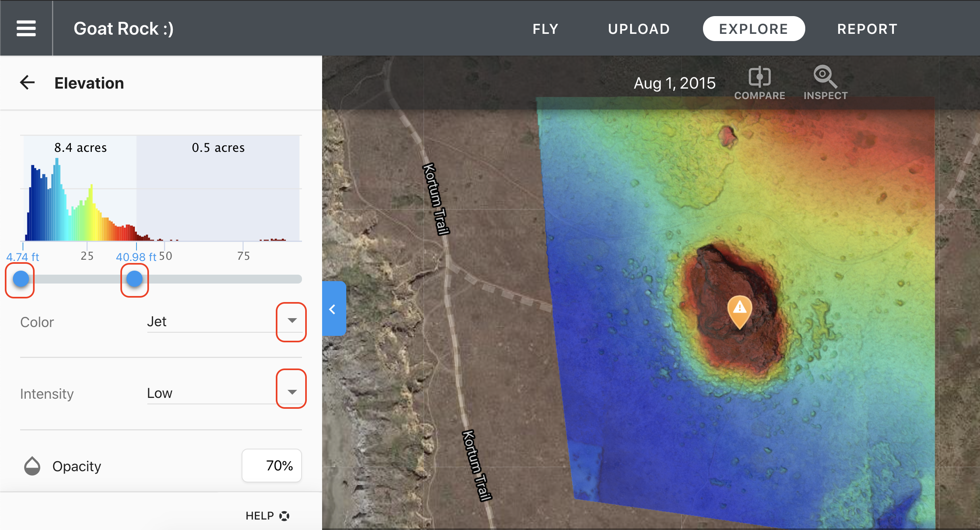Click the 8.4 acres label
The image size is (980, 530).
pos(81,148)
